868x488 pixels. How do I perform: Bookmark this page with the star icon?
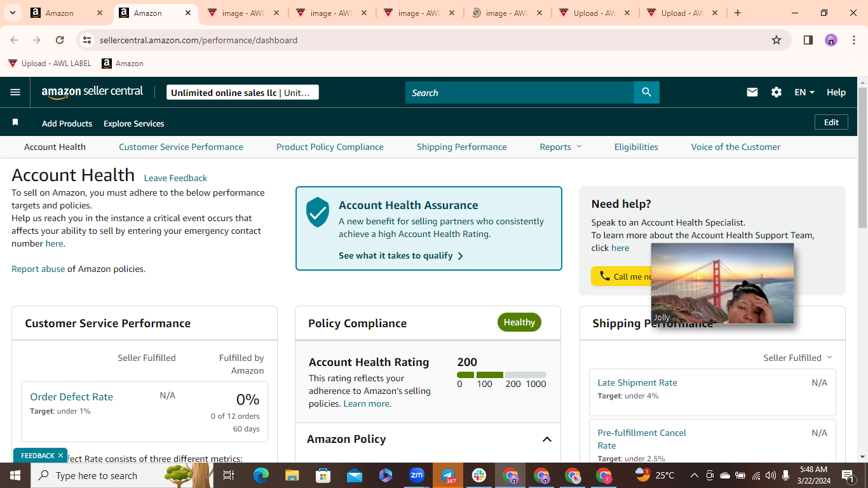tap(776, 40)
